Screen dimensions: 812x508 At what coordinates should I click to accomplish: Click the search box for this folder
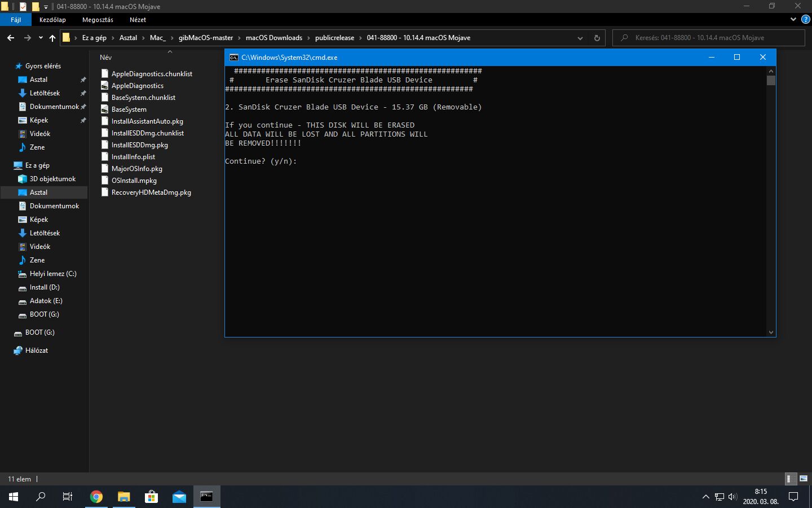[x=709, y=38]
